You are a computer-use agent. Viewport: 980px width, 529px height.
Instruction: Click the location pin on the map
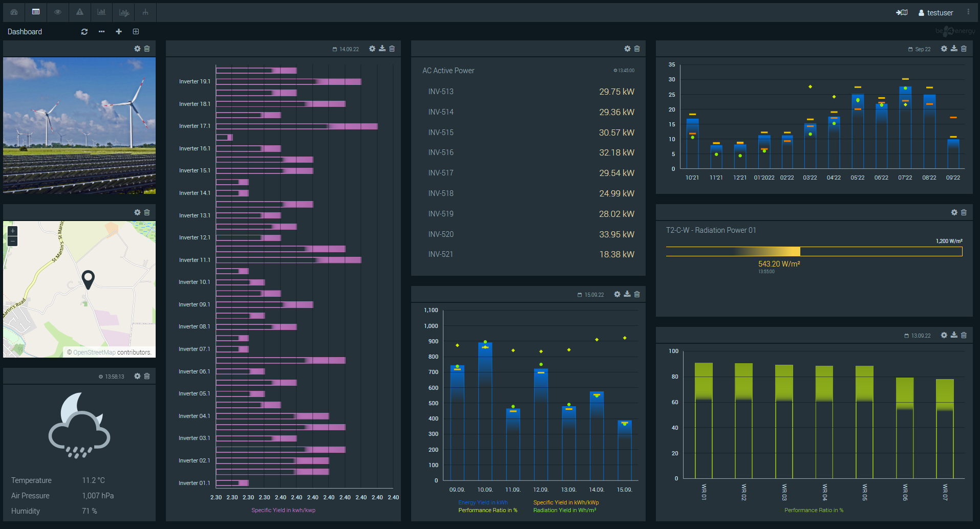pyautogui.click(x=88, y=279)
